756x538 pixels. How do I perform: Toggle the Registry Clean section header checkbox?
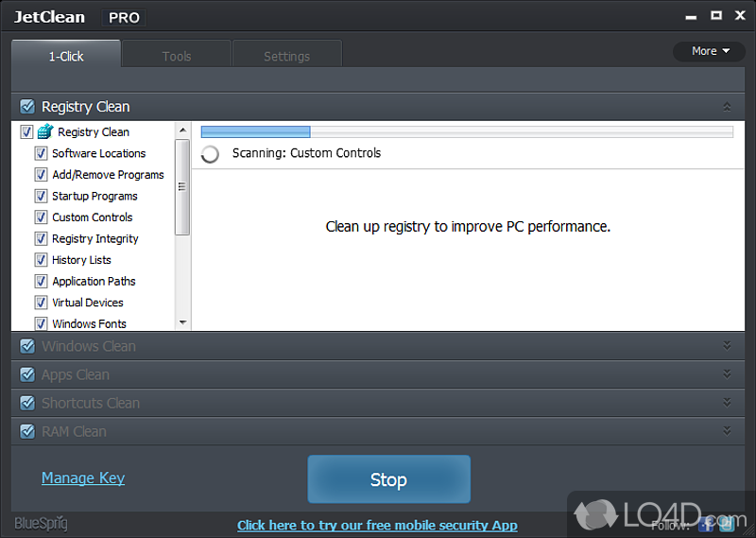click(x=27, y=106)
